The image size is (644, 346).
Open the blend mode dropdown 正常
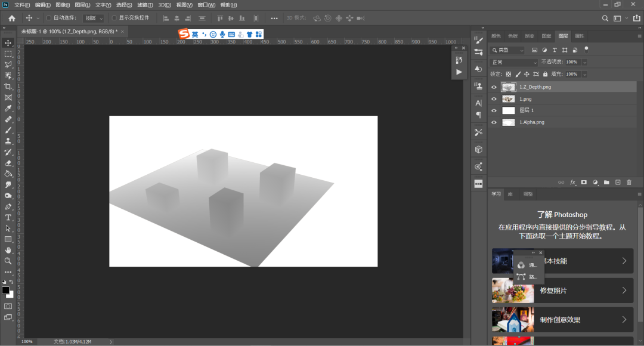pos(514,63)
